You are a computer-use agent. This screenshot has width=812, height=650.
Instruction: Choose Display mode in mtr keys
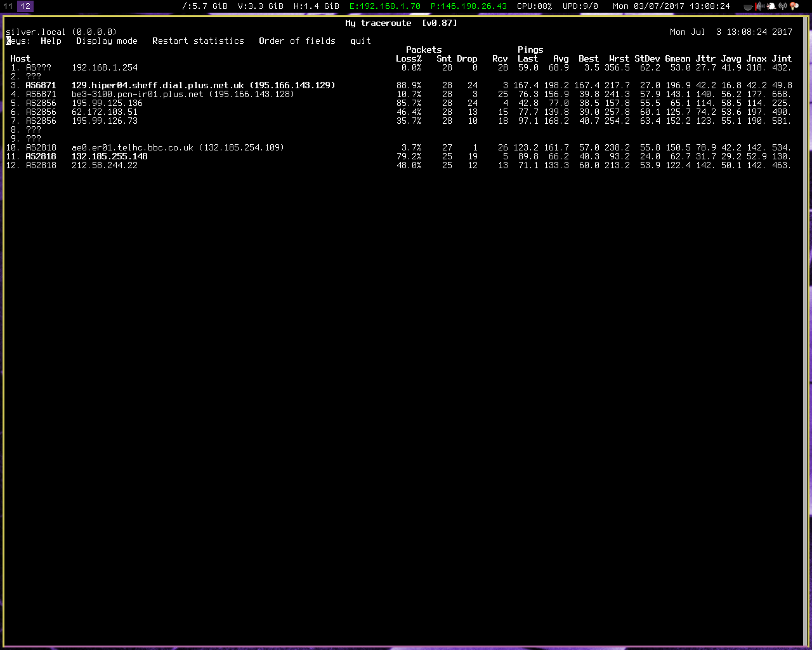coord(107,41)
